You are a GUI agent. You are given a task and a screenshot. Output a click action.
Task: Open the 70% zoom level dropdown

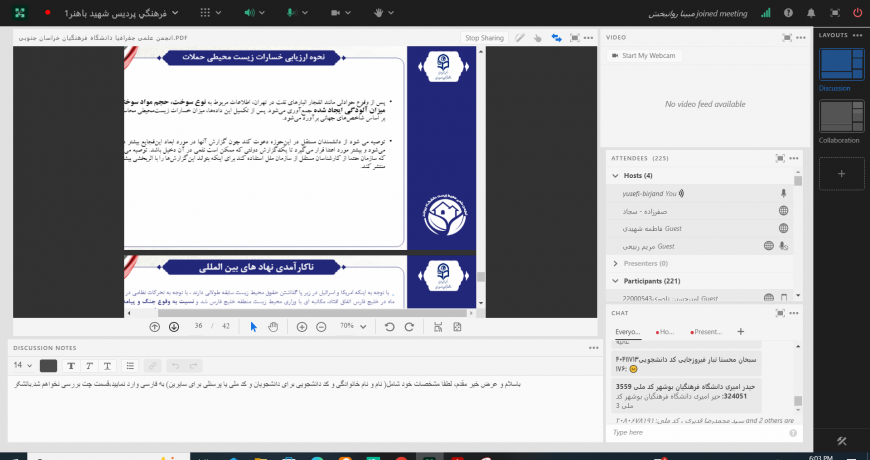[353, 327]
